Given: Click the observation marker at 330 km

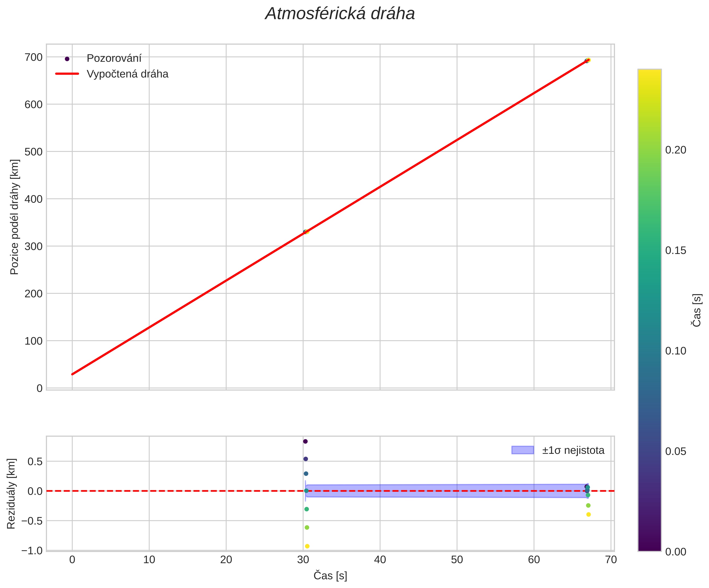Looking at the screenshot, I should 306,232.
